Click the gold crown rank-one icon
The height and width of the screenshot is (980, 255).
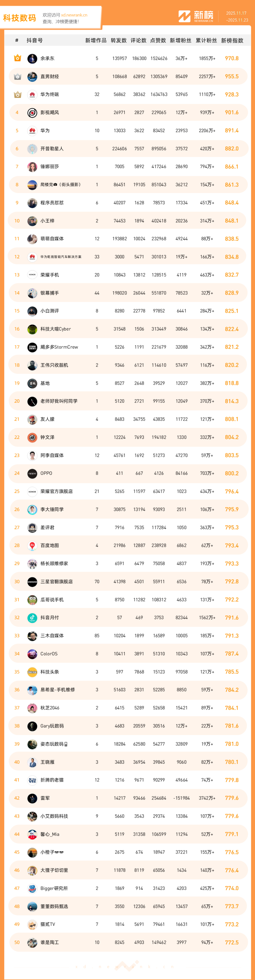(x=17, y=58)
